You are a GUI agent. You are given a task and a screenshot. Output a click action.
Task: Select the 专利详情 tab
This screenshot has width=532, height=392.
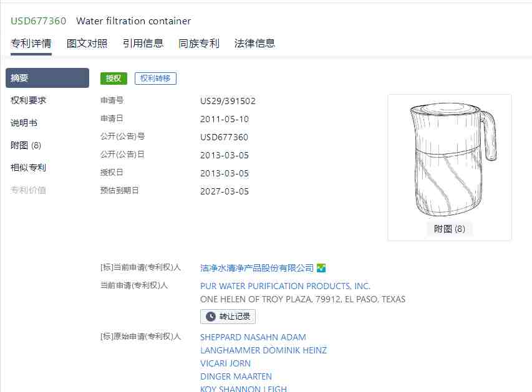click(31, 44)
